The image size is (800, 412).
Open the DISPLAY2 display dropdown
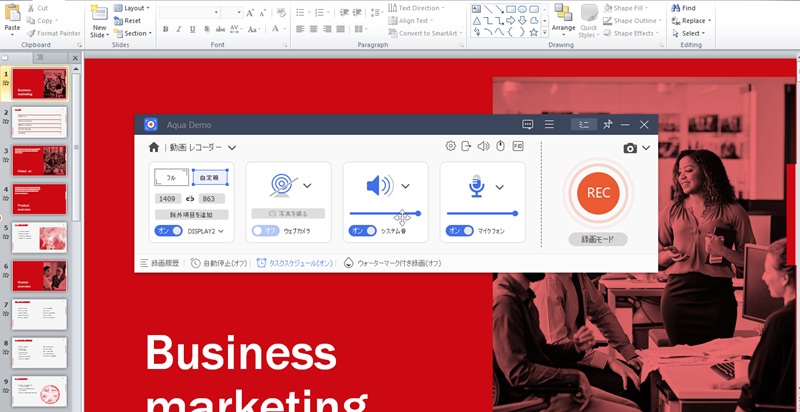coord(221,231)
